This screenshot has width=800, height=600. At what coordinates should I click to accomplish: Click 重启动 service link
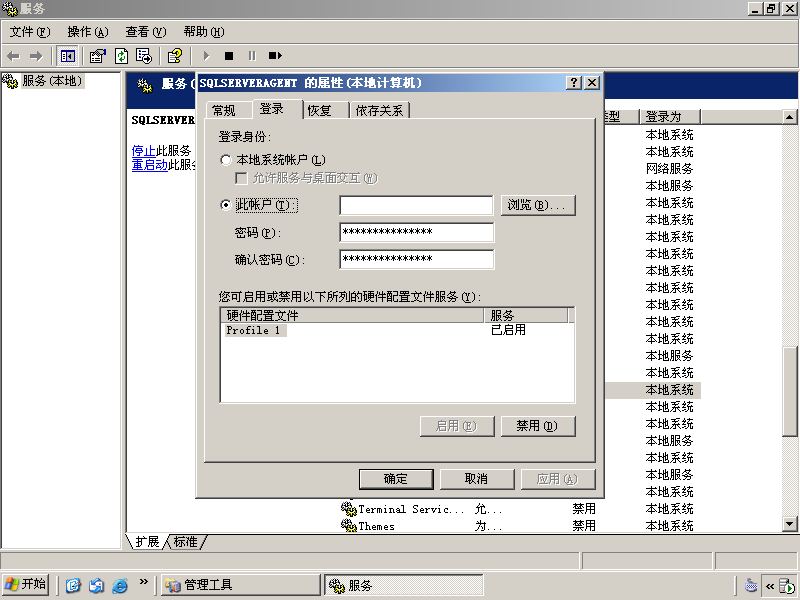149,164
